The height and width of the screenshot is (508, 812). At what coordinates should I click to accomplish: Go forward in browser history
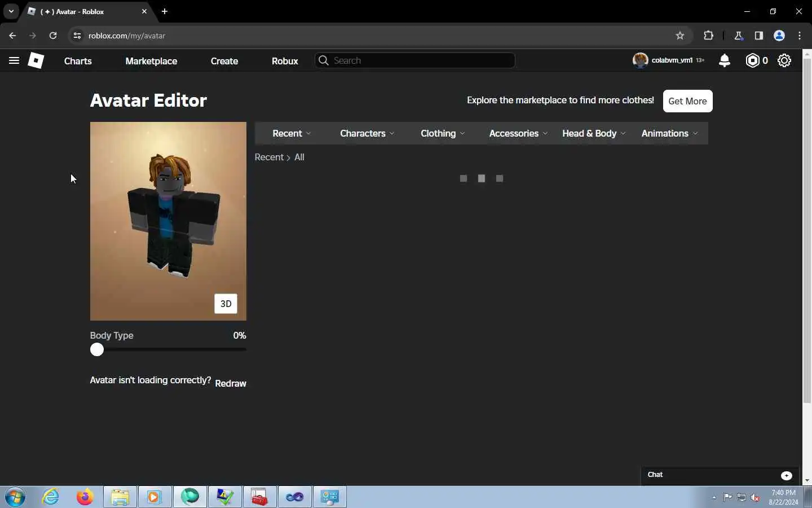pyautogui.click(x=33, y=36)
